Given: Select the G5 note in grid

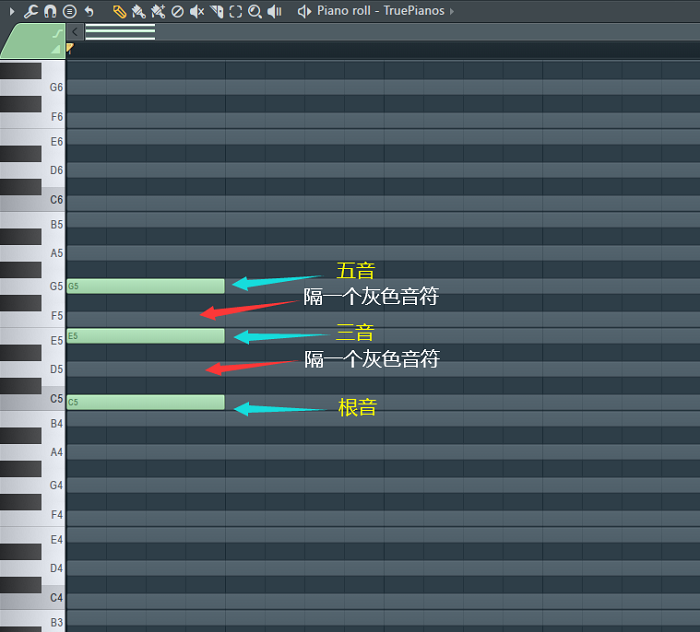Looking at the screenshot, I should coord(146,286).
